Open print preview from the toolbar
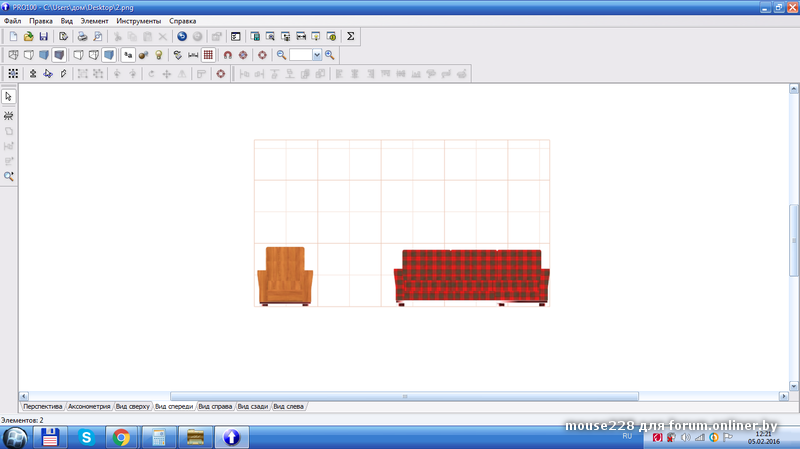This screenshot has height=449, width=800. [97, 36]
